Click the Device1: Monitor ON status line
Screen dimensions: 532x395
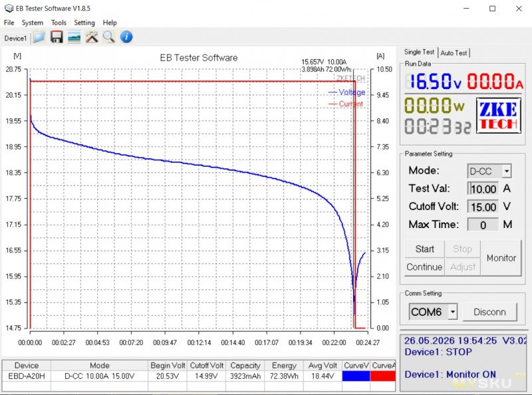(x=450, y=374)
